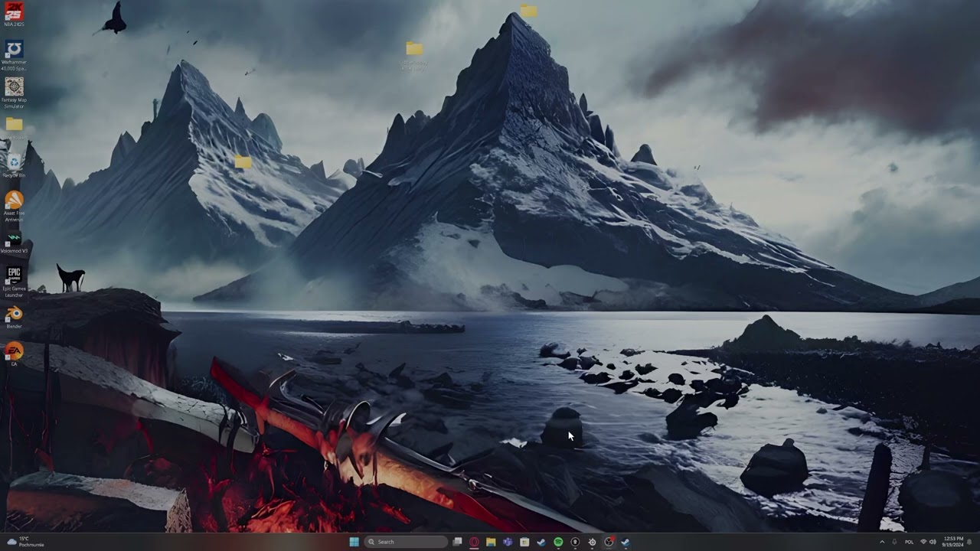Viewport: 980px width, 551px height.
Task: Launch the Blender desktop shortcut
Action: 14,317
